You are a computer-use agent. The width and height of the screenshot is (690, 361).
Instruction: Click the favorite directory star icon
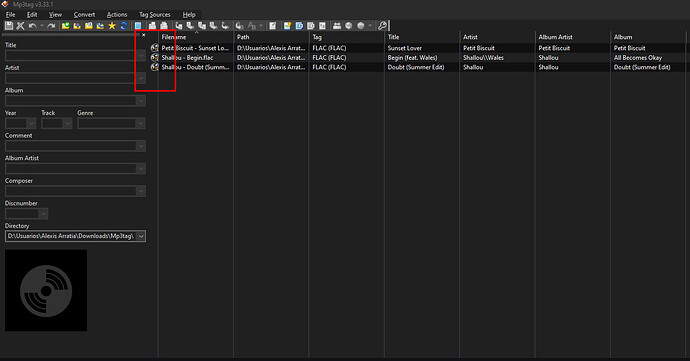[x=112, y=26]
